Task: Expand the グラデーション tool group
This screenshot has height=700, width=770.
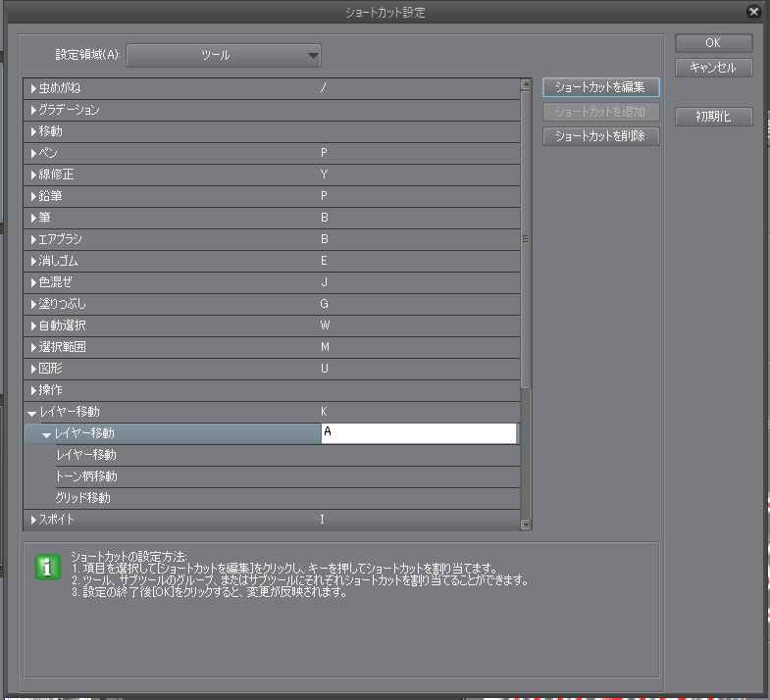Action: [33, 111]
